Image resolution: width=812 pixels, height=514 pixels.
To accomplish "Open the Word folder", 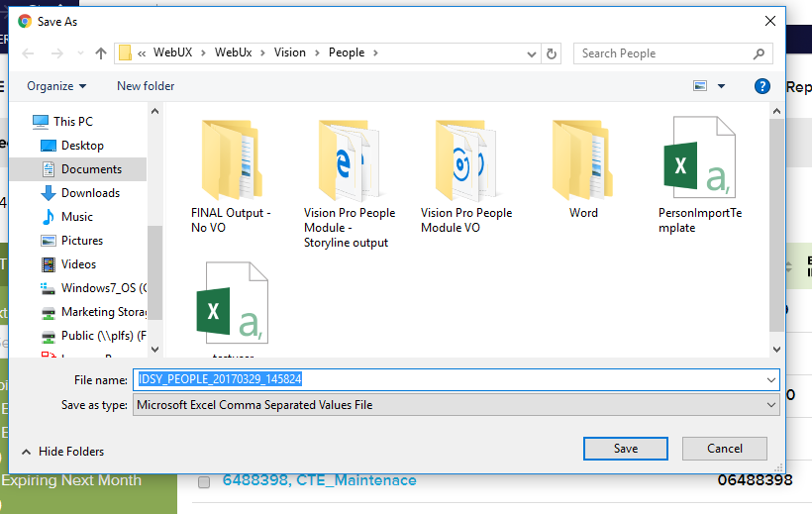I will (583, 158).
